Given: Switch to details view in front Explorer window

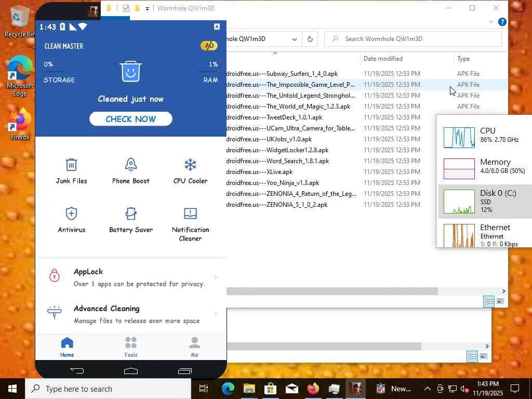Looking at the screenshot, I should pyautogui.click(x=489, y=301).
